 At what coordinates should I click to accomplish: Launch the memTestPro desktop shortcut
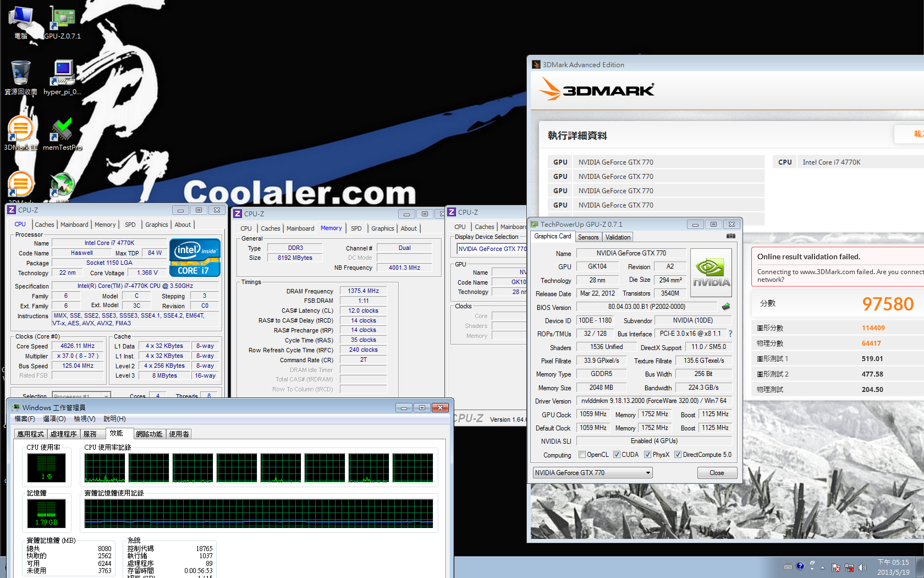(x=62, y=133)
